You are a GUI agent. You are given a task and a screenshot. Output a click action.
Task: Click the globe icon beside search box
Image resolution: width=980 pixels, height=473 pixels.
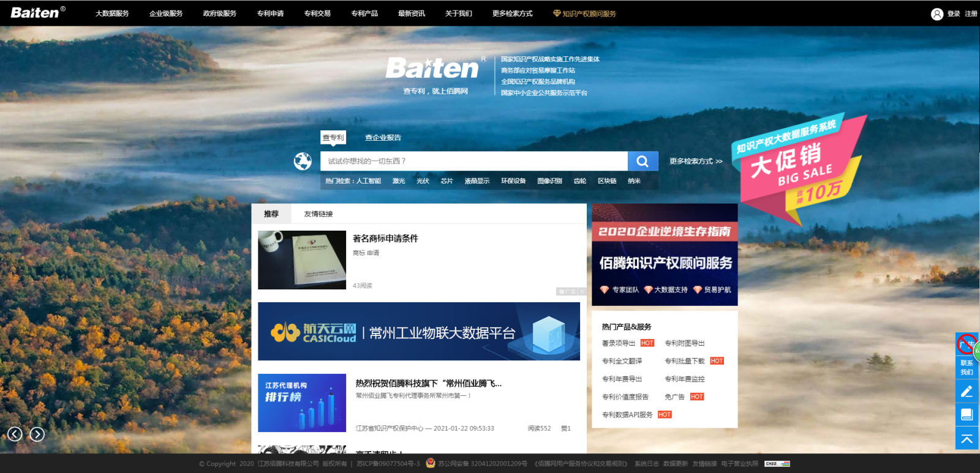[x=303, y=161]
